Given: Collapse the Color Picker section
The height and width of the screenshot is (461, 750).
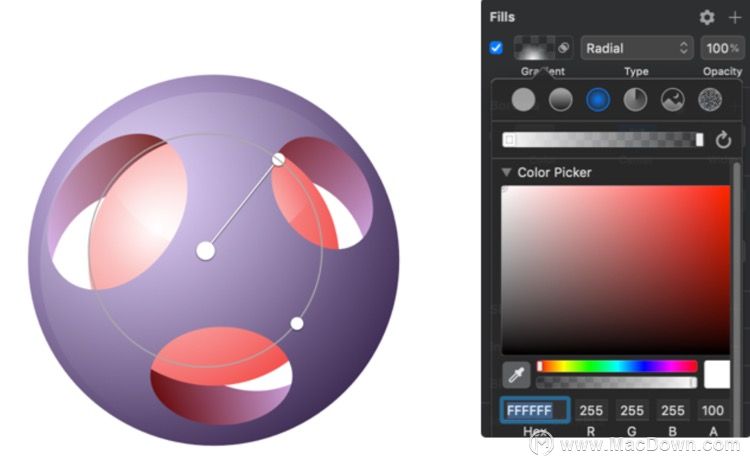Looking at the screenshot, I should pyautogui.click(x=506, y=172).
